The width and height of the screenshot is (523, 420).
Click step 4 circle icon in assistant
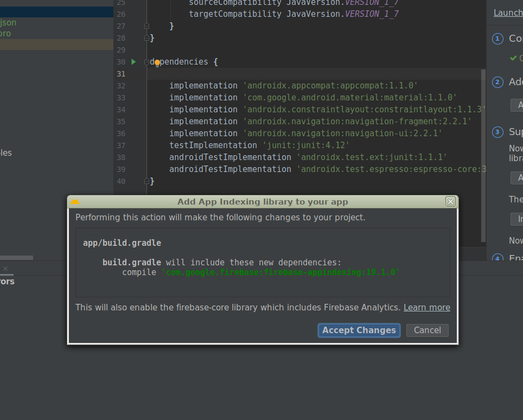coord(498,258)
